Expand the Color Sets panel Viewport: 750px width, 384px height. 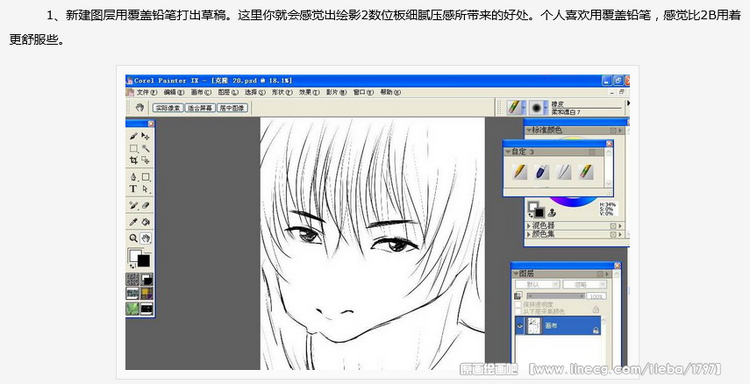click(529, 234)
